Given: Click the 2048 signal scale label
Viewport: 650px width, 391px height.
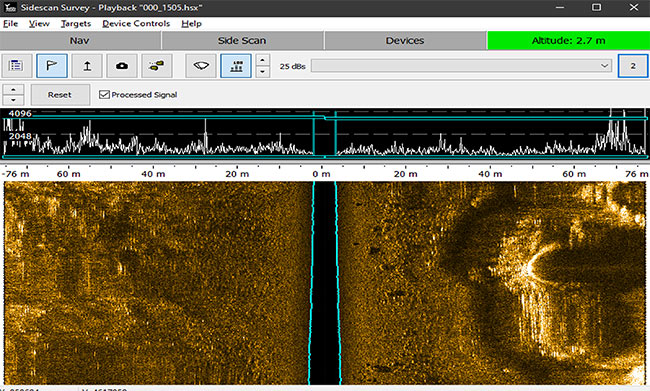Looking at the screenshot, I should (20, 136).
